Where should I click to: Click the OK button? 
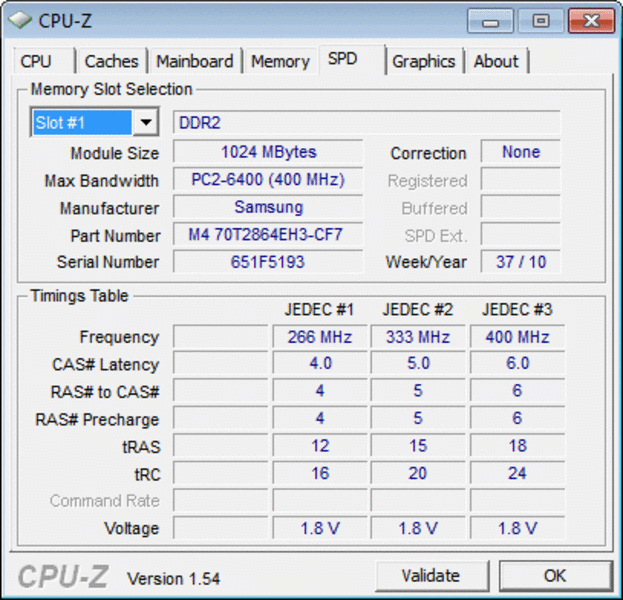point(555,575)
